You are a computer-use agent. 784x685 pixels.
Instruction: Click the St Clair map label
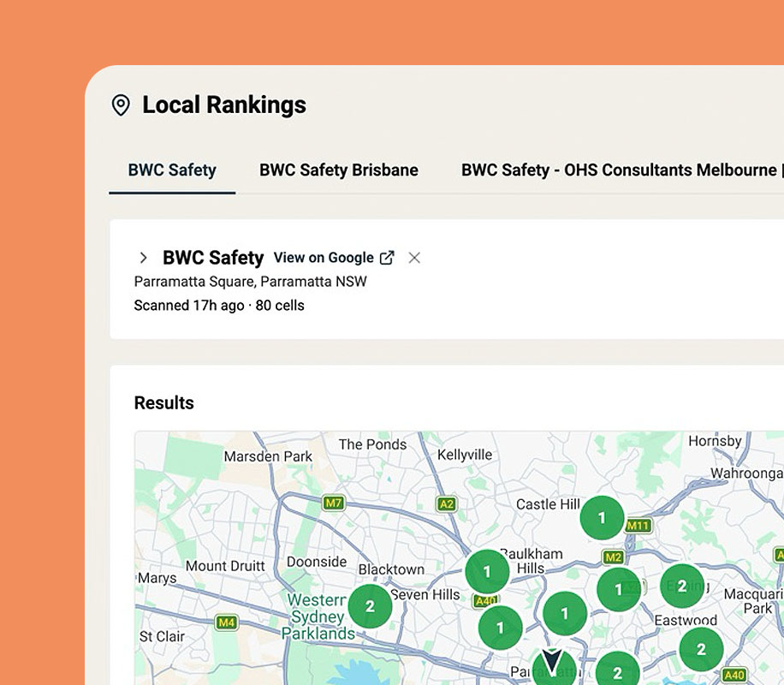pos(162,636)
